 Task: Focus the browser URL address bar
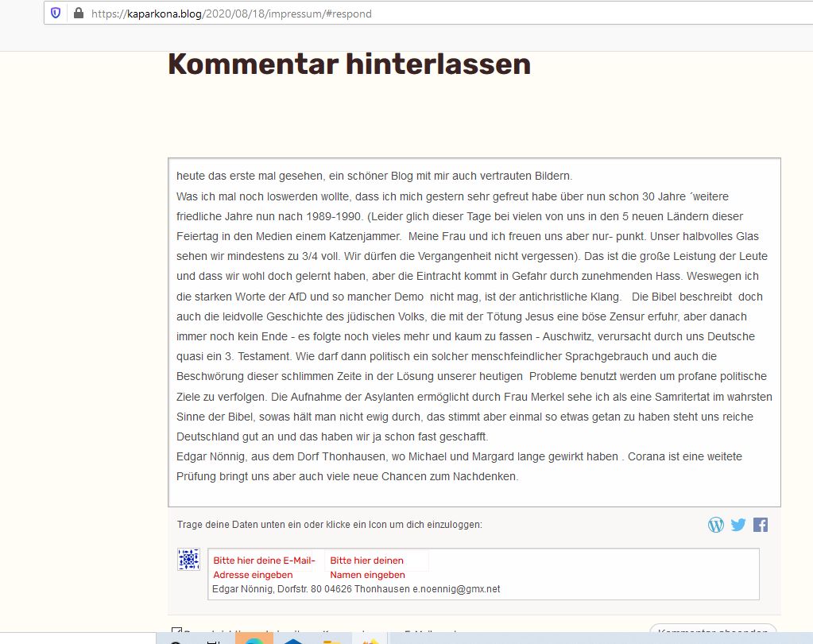[477, 14]
